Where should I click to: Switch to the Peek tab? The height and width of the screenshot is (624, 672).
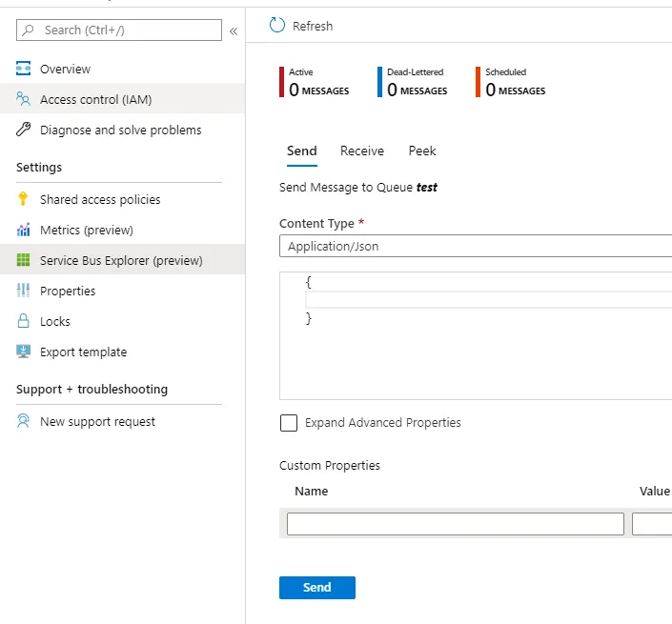422,151
